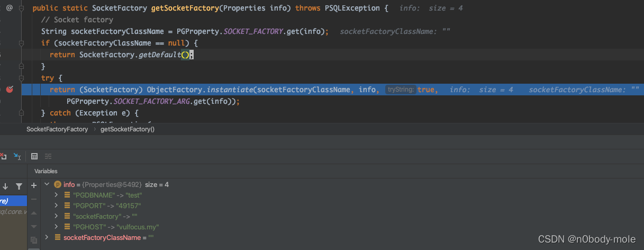644x250 pixels.
Task: Fold the catch Exception block
Action: click(21, 113)
